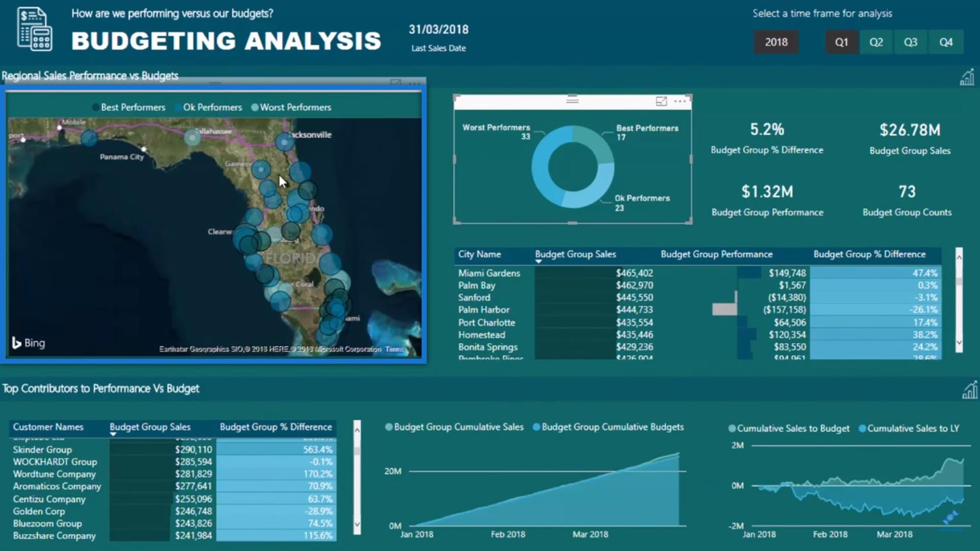Select the Ok Performers donut label
The width and height of the screenshot is (980, 551).
coord(642,202)
